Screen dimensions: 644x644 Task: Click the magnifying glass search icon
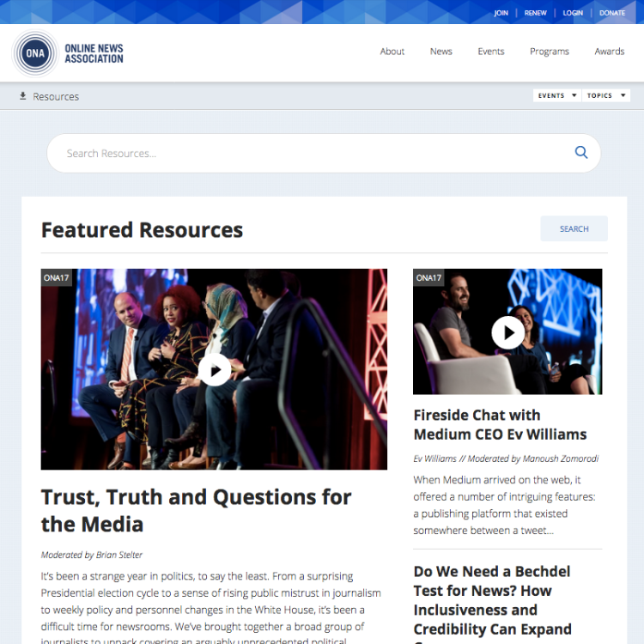(581, 152)
